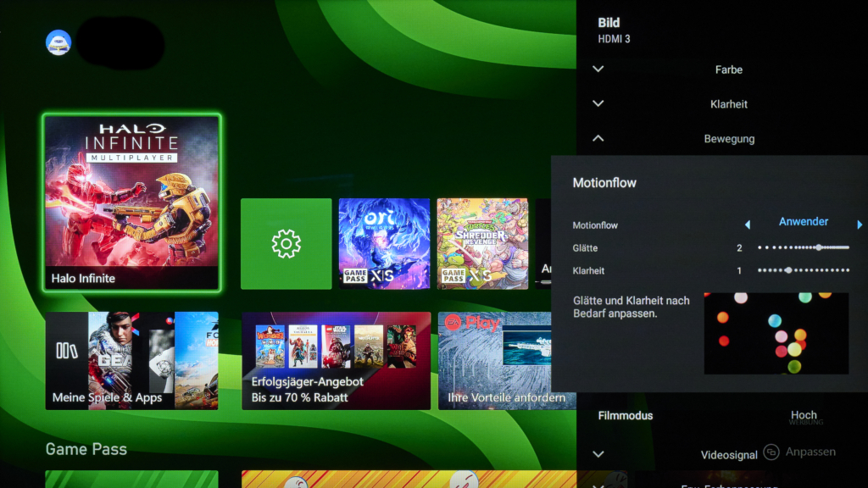Open Ori and the Will of the Wisps tile
This screenshot has width=868, height=488.
coord(384,244)
